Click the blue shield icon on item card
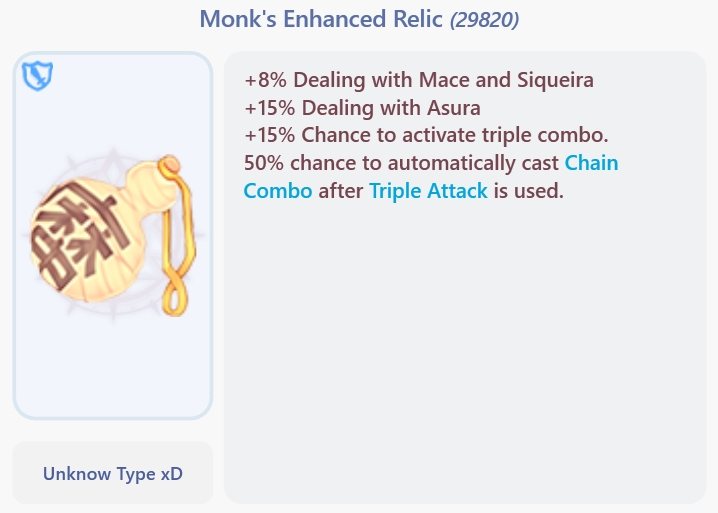 pos(37,76)
